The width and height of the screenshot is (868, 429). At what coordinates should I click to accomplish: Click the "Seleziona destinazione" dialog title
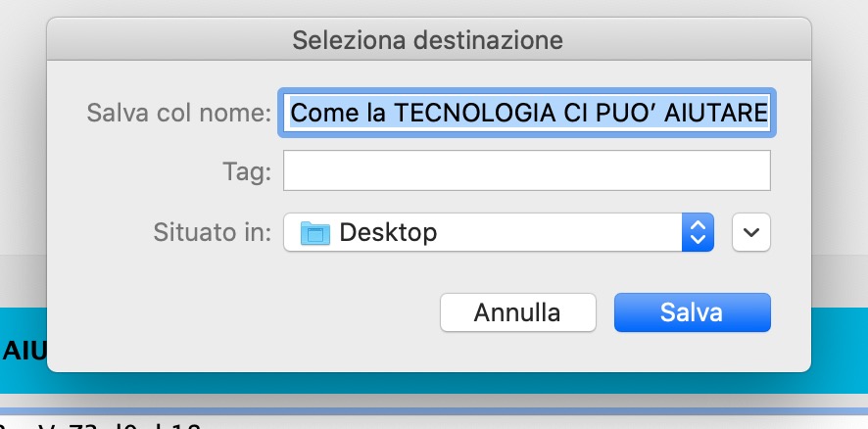(428, 41)
